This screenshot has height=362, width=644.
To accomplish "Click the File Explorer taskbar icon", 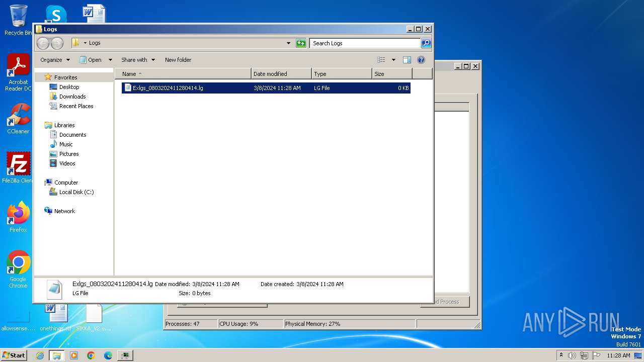I will [57, 355].
